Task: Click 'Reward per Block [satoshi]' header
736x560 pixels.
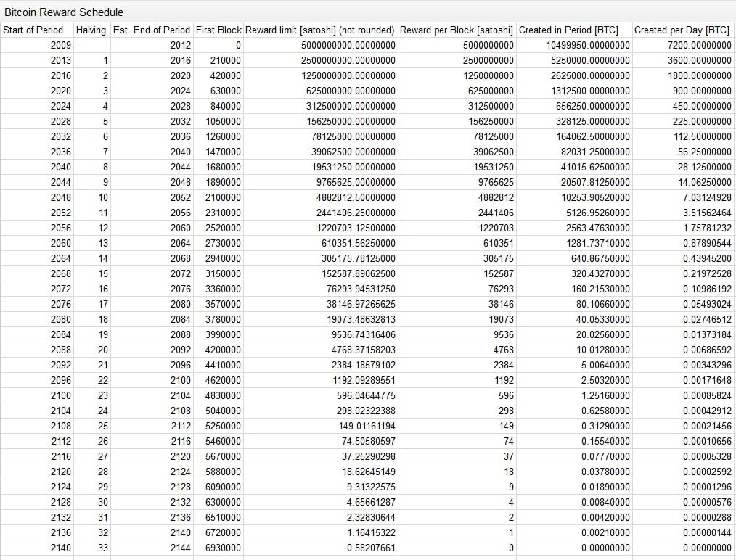Action: [457, 30]
